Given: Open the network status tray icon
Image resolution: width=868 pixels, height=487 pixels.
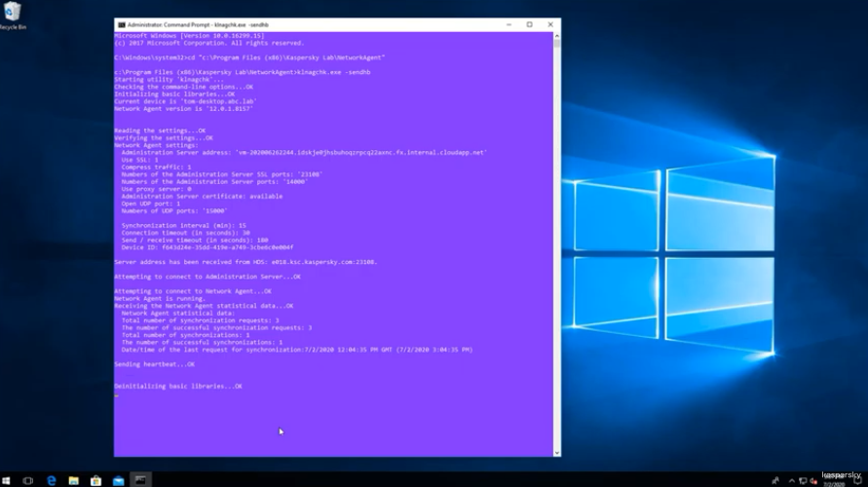Looking at the screenshot, I should 803,480.
